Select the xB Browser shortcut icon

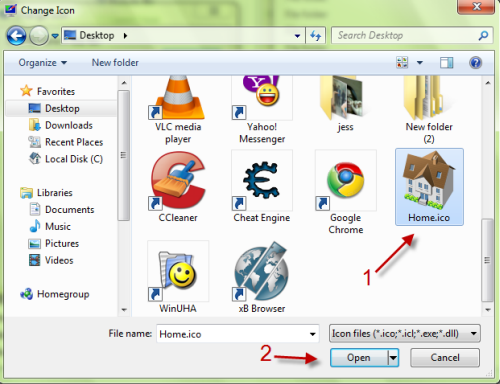point(262,271)
